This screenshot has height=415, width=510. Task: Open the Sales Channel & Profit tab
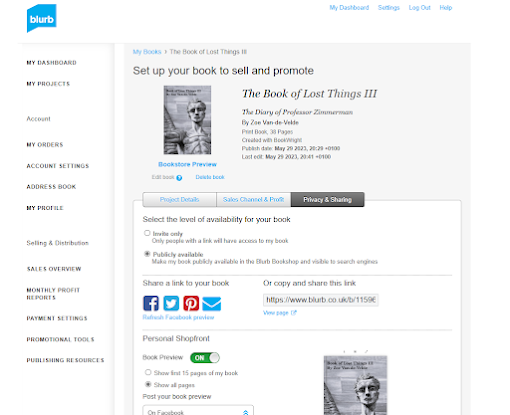[x=253, y=199]
